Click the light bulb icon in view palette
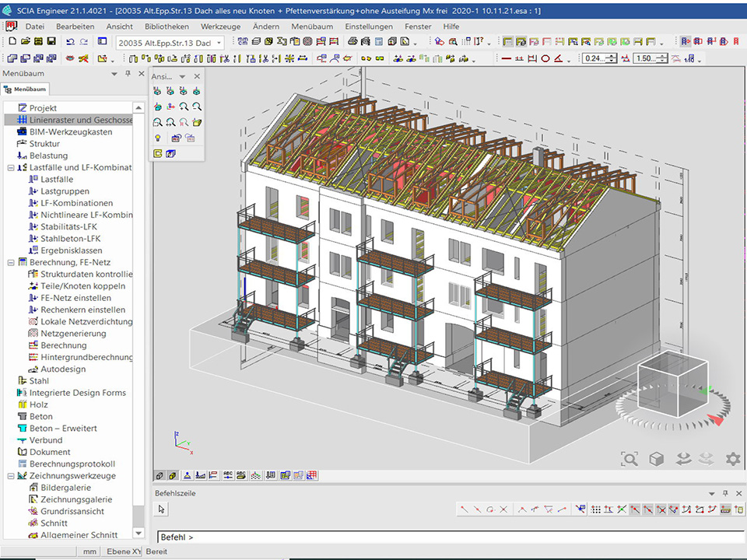Viewport: 747px width, 560px height. pyautogui.click(x=157, y=138)
